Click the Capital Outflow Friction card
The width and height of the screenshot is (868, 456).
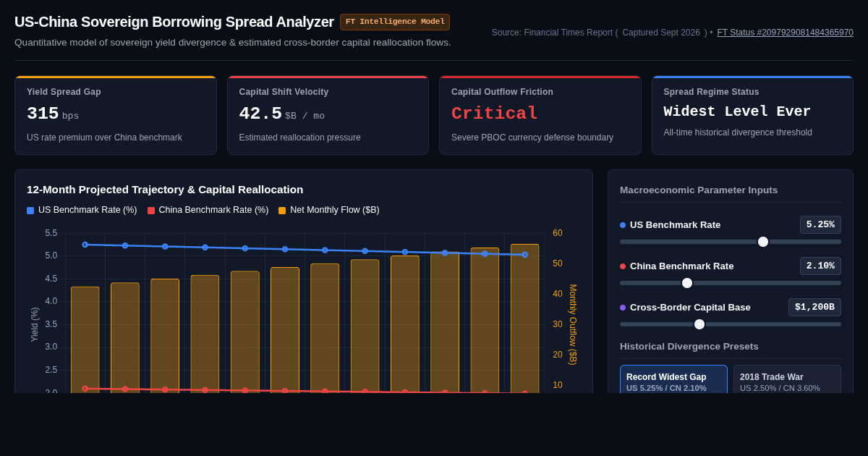pyautogui.click(x=540, y=115)
